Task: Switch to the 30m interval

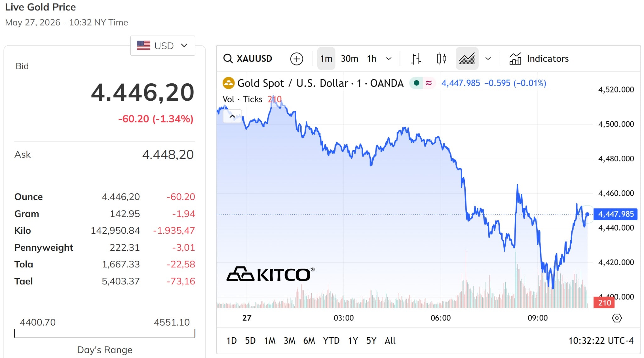Action: coord(349,59)
